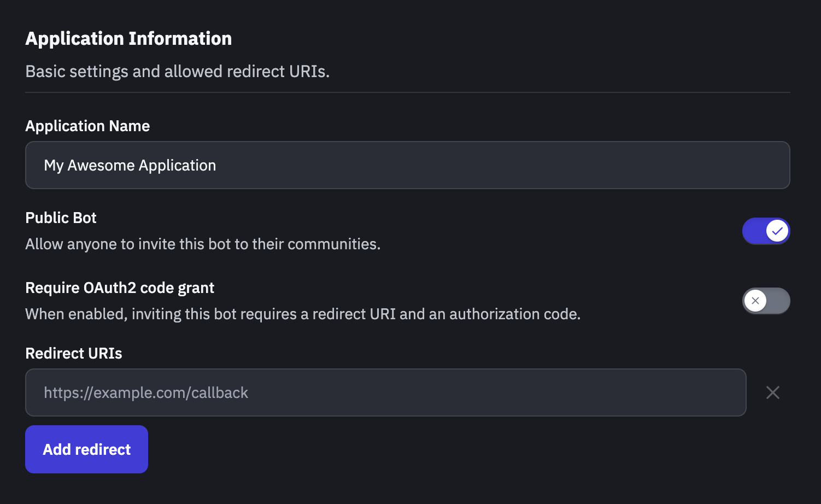Click the 'Allow anyone to invite this bot' description
This screenshot has height=504, width=821.
pos(203,244)
